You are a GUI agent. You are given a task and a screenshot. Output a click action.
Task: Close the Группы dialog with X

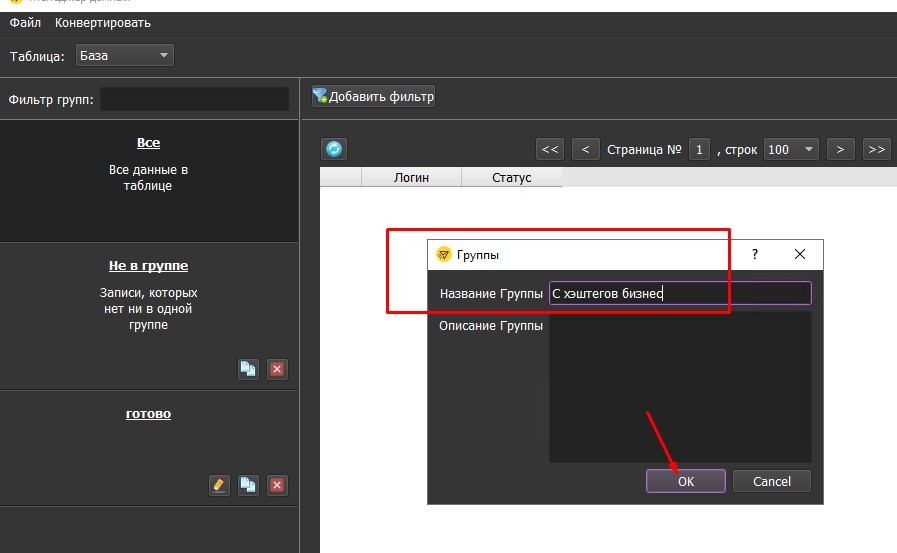800,254
